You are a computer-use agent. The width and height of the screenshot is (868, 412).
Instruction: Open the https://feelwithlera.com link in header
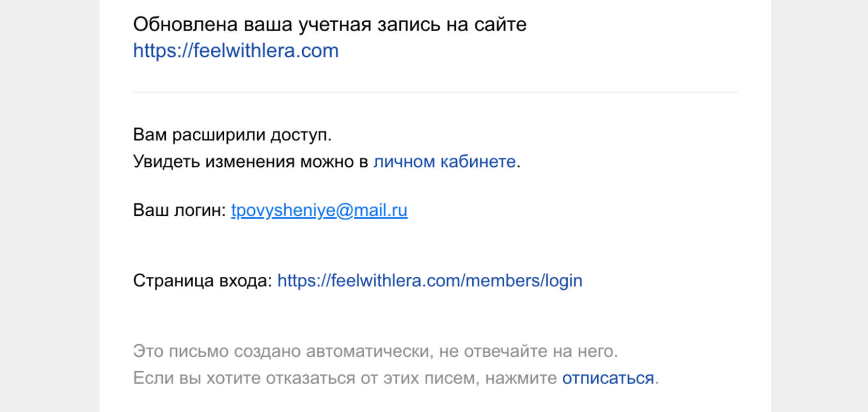(236, 51)
